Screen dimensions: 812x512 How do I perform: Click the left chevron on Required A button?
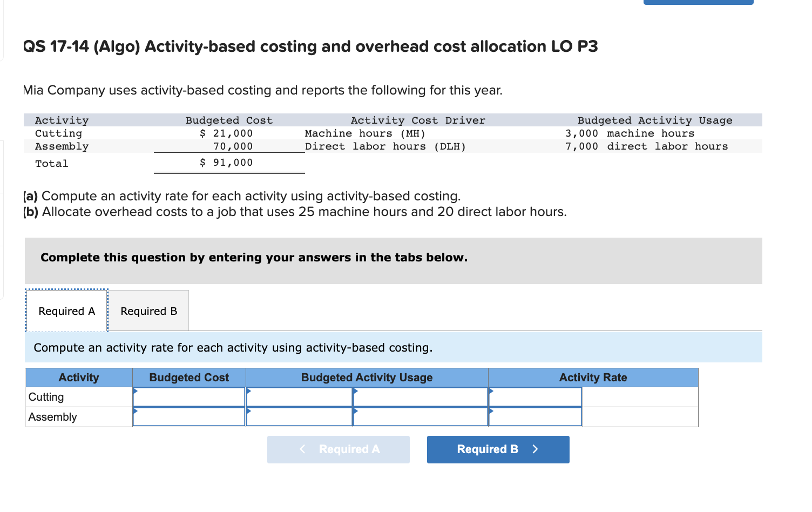pyautogui.click(x=302, y=449)
